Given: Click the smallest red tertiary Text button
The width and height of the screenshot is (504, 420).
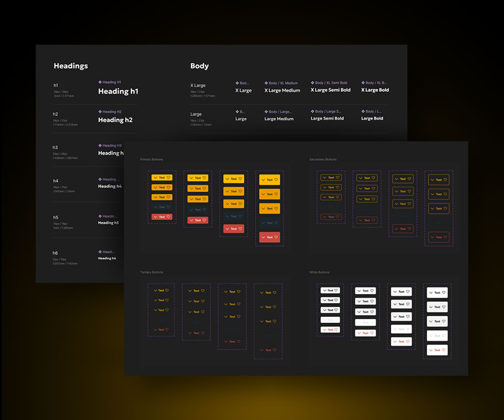Looking at the screenshot, I should pos(161,330).
